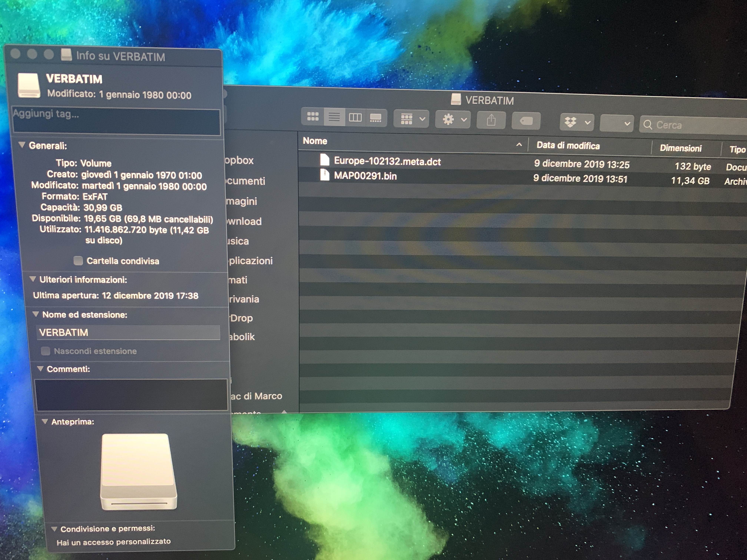Open Musica in the Finder sidebar
The width and height of the screenshot is (747, 560).
(238, 241)
